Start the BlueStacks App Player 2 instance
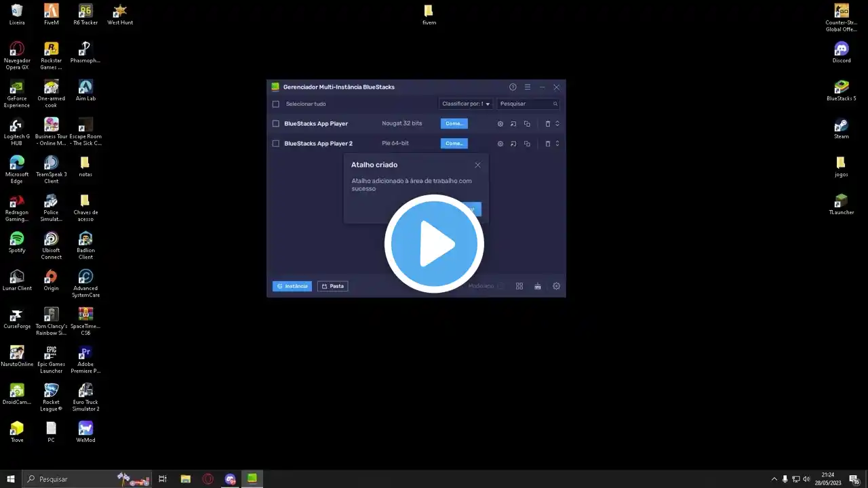 [x=454, y=144]
